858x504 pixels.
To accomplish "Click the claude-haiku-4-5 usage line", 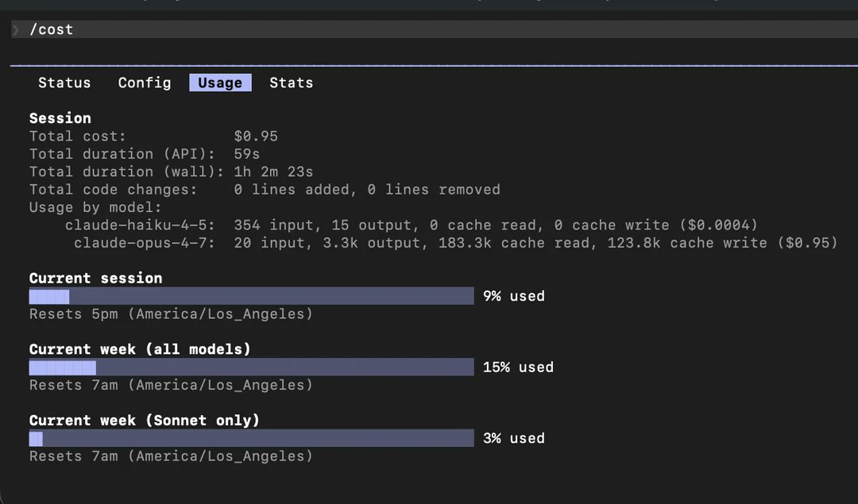I will click(x=412, y=225).
